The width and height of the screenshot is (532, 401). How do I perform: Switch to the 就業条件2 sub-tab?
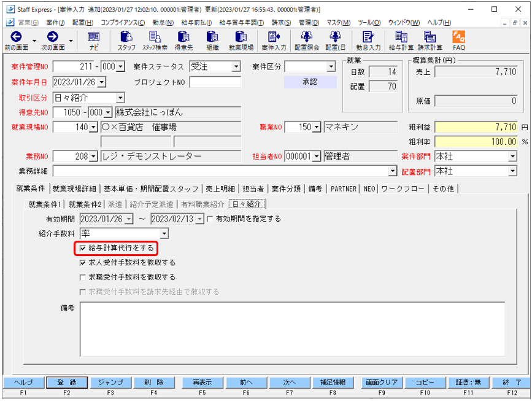click(85, 204)
